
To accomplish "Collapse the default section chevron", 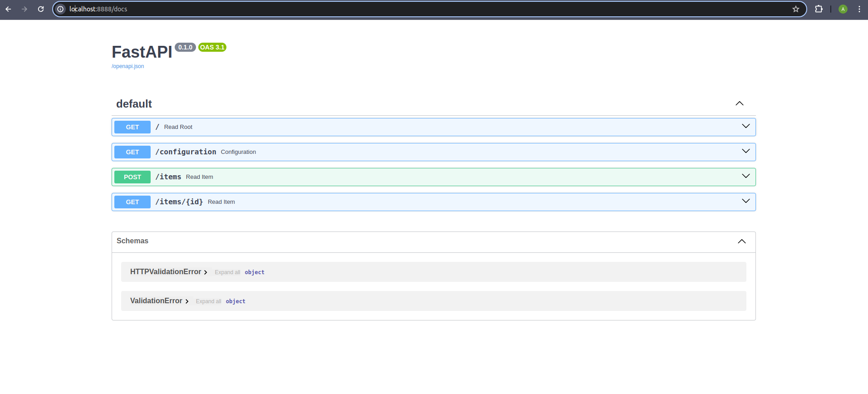I will [x=740, y=103].
